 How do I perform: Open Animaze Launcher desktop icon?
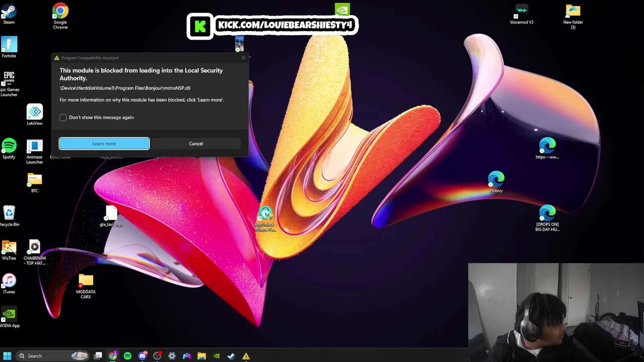(x=35, y=152)
